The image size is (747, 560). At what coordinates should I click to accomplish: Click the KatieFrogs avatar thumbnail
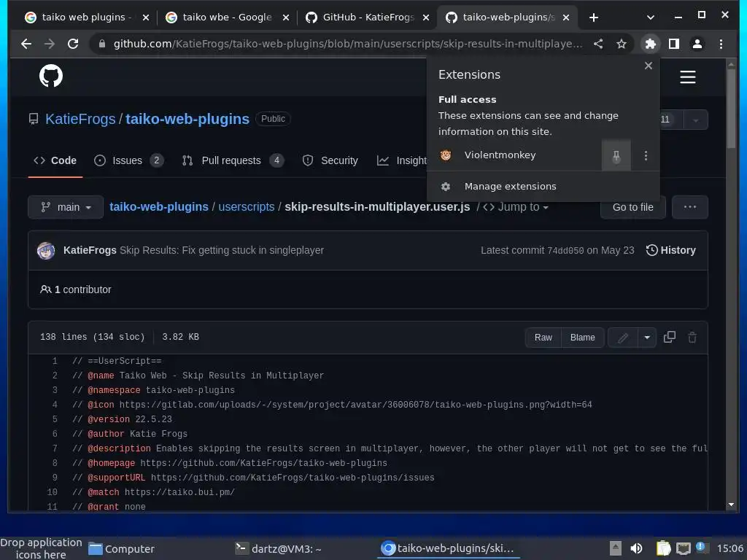(x=46, y=251)
